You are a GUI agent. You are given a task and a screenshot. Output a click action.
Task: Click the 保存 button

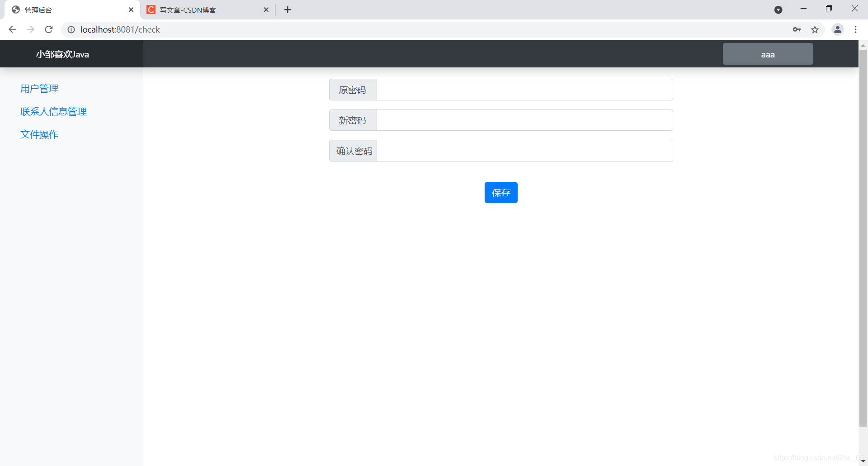point(501,193)
